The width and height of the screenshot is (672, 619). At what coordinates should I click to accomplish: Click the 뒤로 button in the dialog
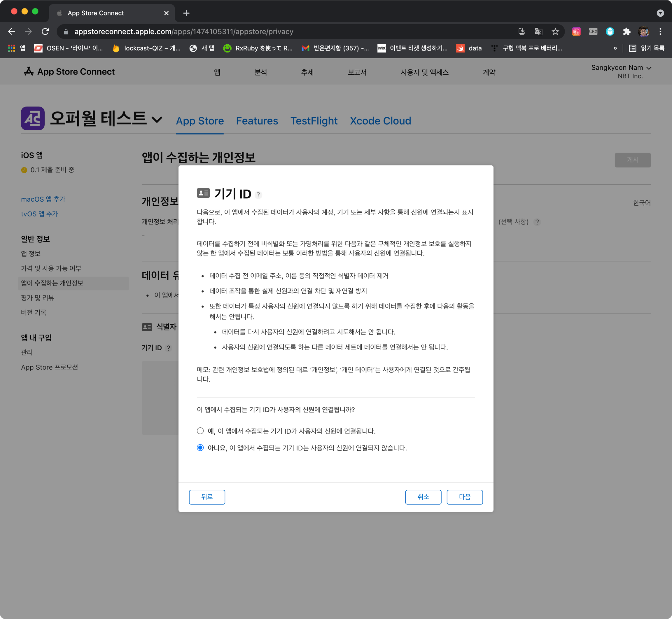[x=207, y=497]
